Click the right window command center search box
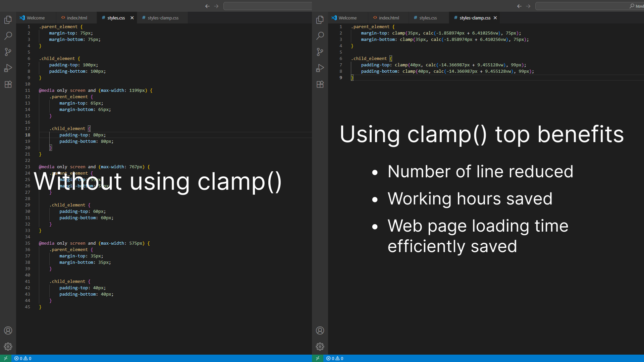 (589, 6)
